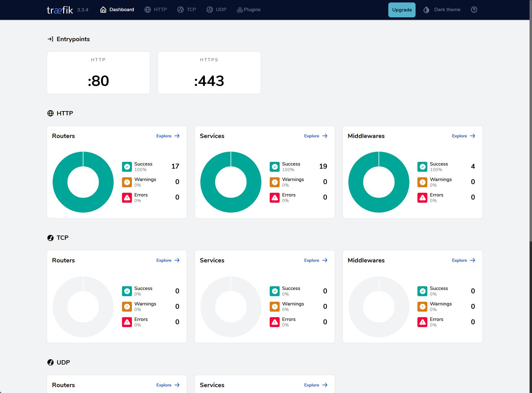Click TCP Middlewares Warnings icon

pyautogui.click(x=422, y=307)
